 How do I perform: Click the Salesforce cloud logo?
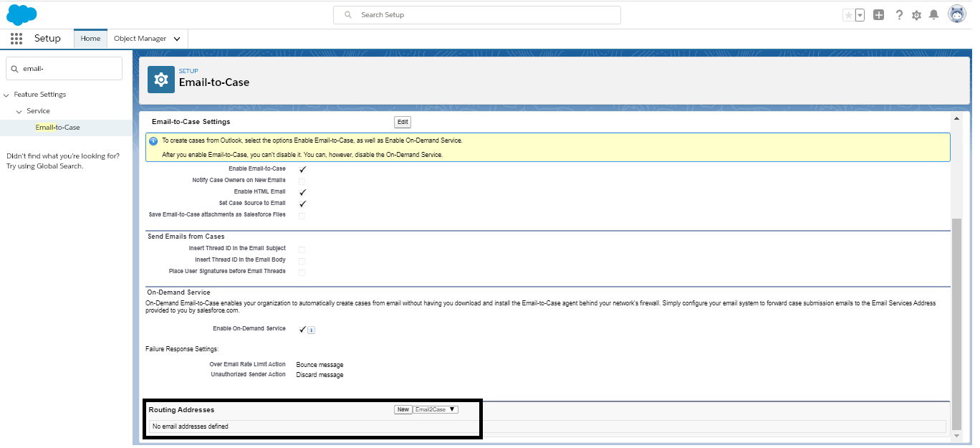point(21,14)
